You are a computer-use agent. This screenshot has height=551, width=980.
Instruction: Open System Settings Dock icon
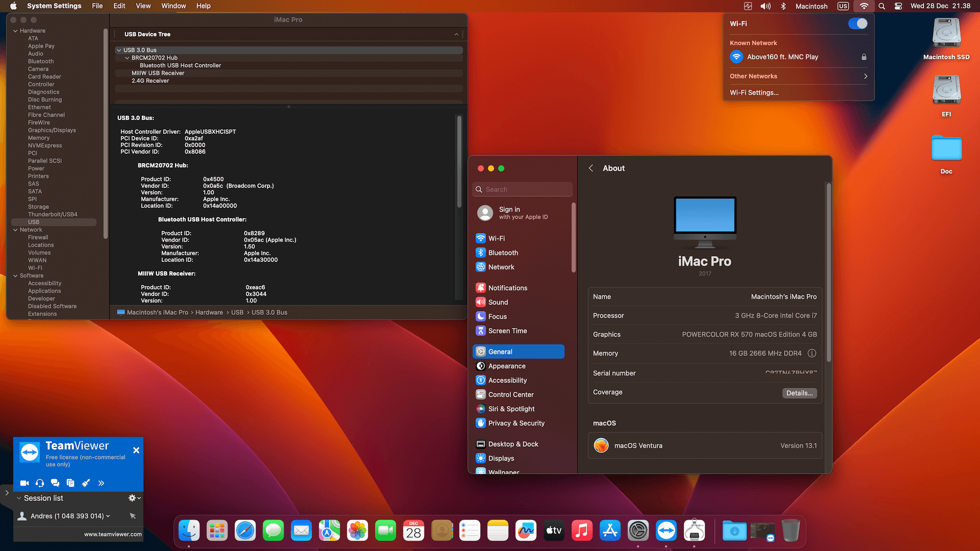[x=639, y=531]
